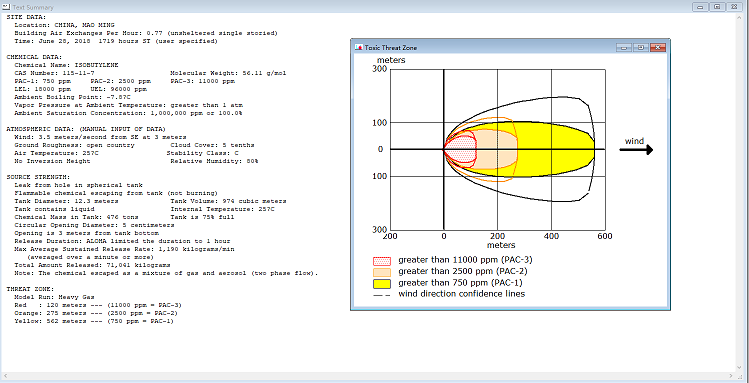749x383 pixels.
Task: Click the Toxic Threat Zone window title icon
Action: tap(358, 47)
